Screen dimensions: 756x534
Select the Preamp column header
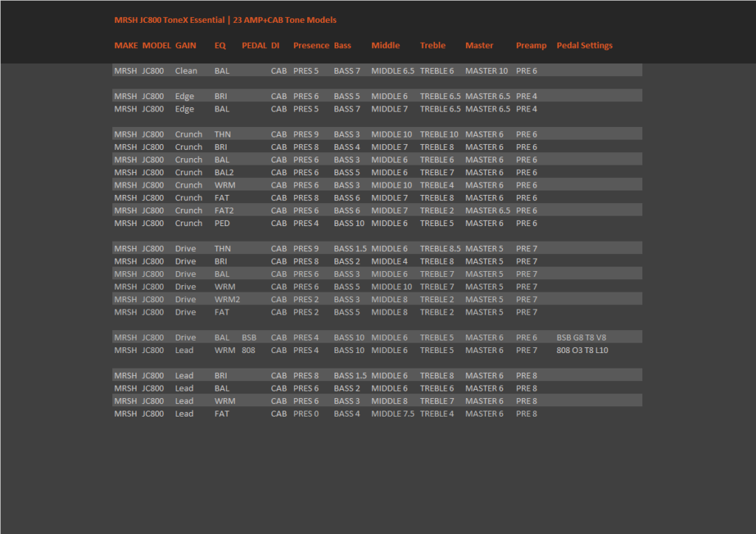[531, 45]
